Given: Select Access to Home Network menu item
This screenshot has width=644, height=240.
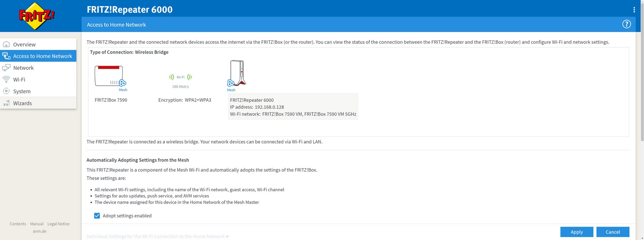Looking at the screenshot, I should pyautogui.click(x=38, y=56).
